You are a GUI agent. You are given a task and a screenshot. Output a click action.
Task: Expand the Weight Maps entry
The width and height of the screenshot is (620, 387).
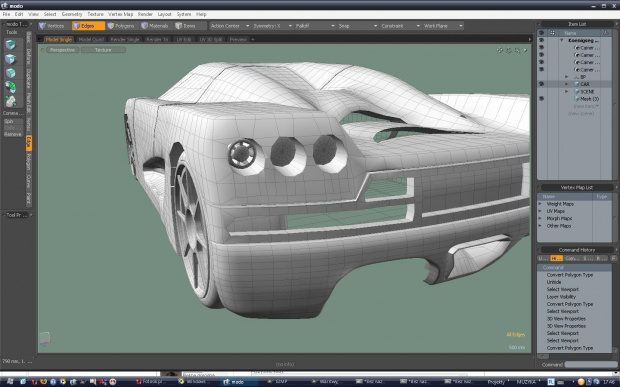click(x=540, y=204)
